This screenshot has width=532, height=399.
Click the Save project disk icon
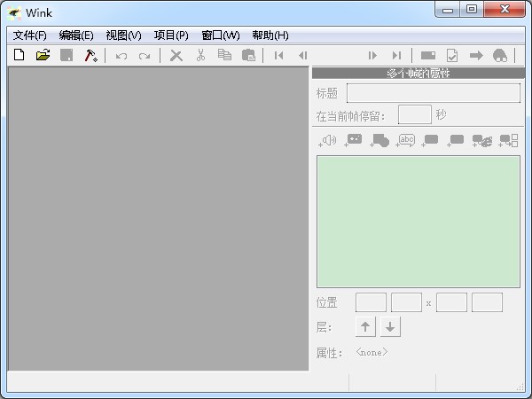(66, 55)
